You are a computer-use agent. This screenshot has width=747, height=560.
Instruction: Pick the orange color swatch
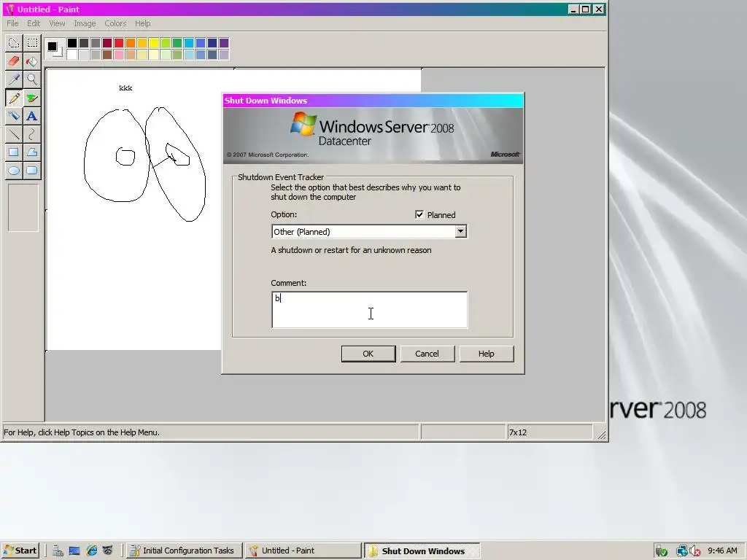click(x=131, y=43)
